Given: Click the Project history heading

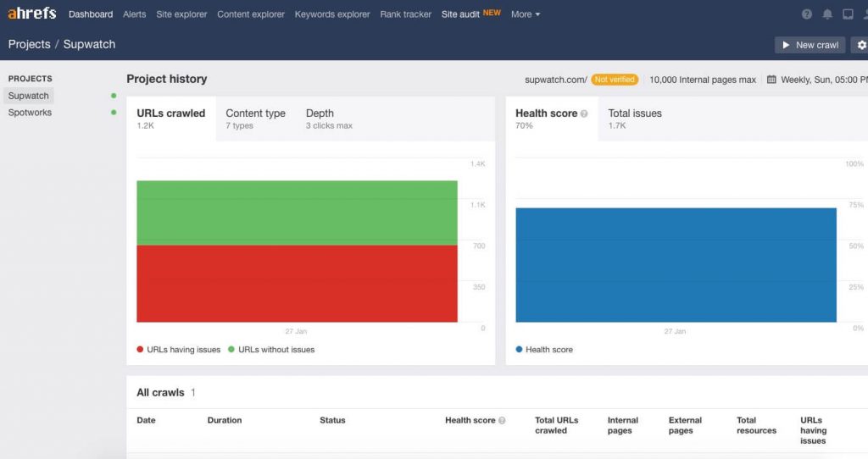Looking at the screenshot, I should click(167, 79).
